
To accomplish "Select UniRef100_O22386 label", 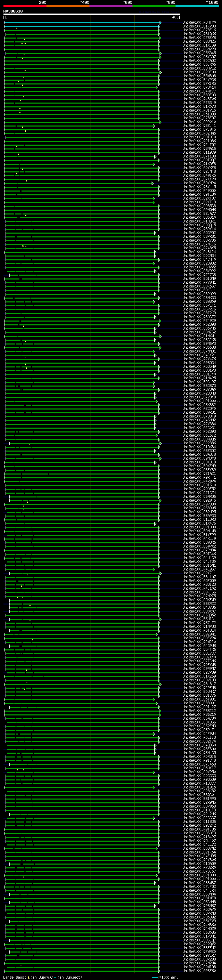I will tap(199, 443).
